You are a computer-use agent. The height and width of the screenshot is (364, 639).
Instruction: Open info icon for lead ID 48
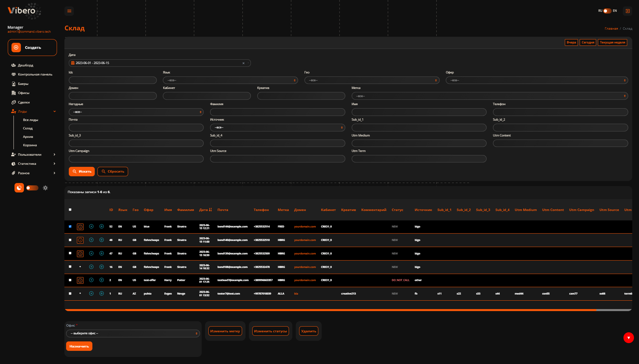click(80, 240)
